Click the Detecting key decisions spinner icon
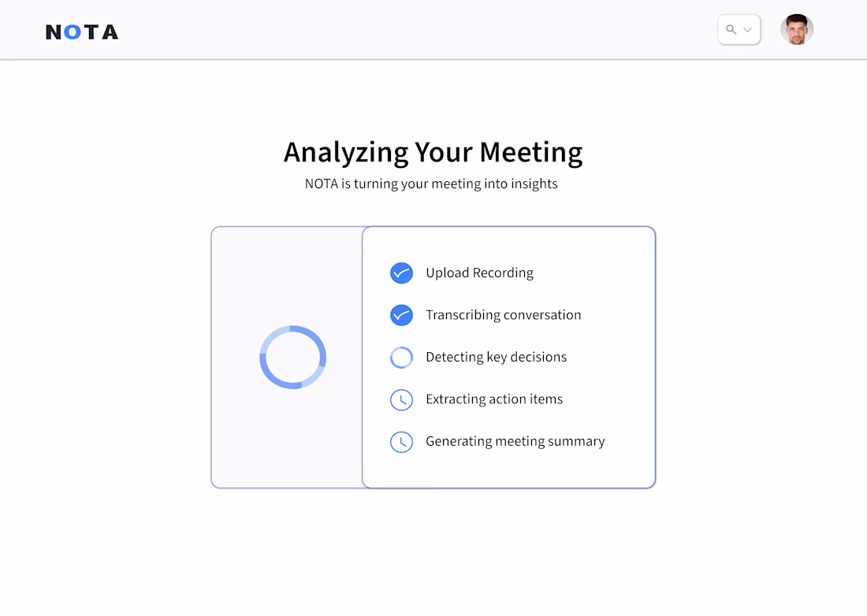This screenshot has width=867, height=616. [401, 358]
